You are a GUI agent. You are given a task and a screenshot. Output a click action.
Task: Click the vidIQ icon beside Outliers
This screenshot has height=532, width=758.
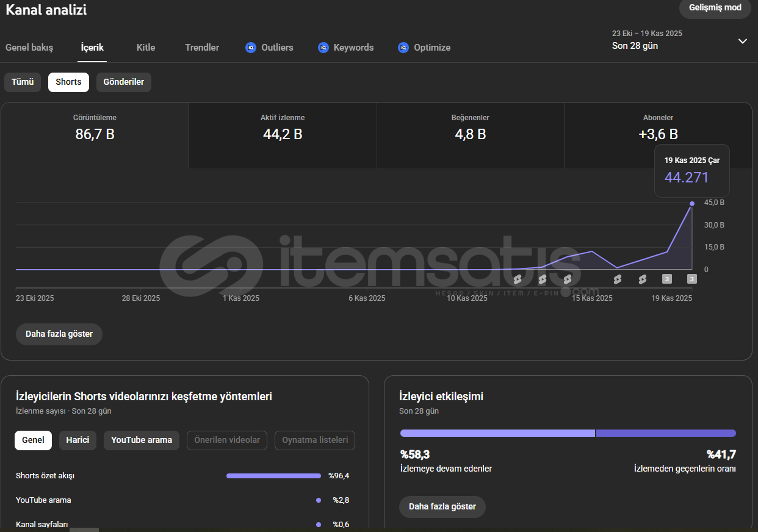pos(250,48)
